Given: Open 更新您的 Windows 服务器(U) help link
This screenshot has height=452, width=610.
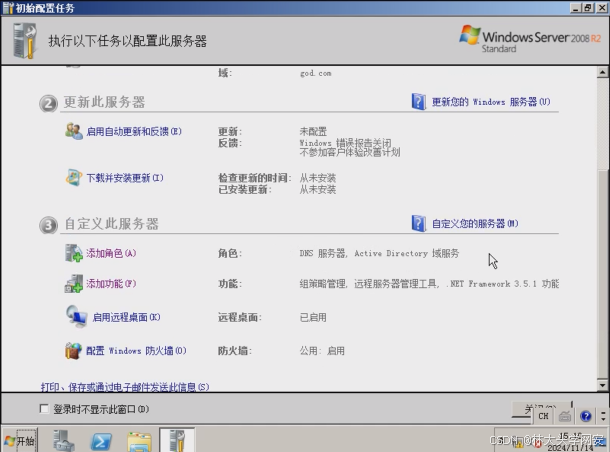Looking at the screenshot, I should point(491,102).
